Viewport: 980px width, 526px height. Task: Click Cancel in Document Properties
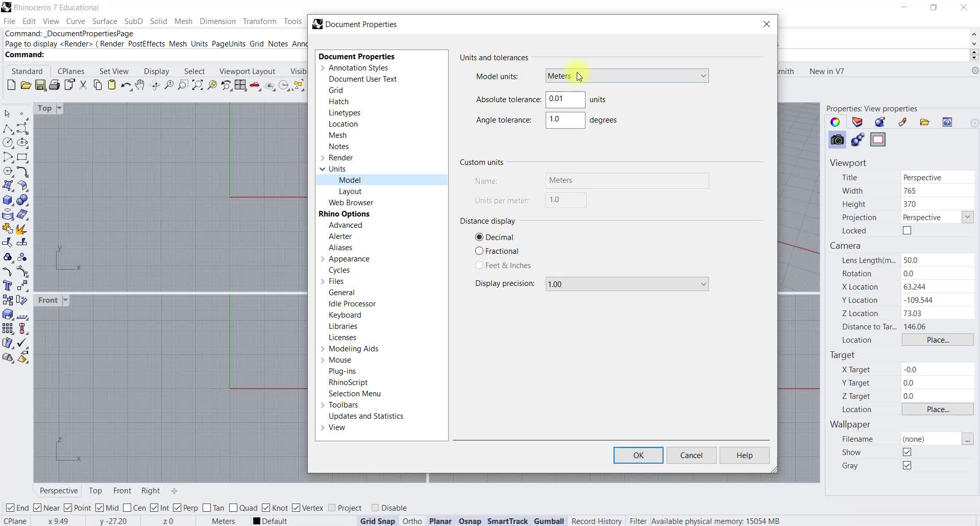691,456
